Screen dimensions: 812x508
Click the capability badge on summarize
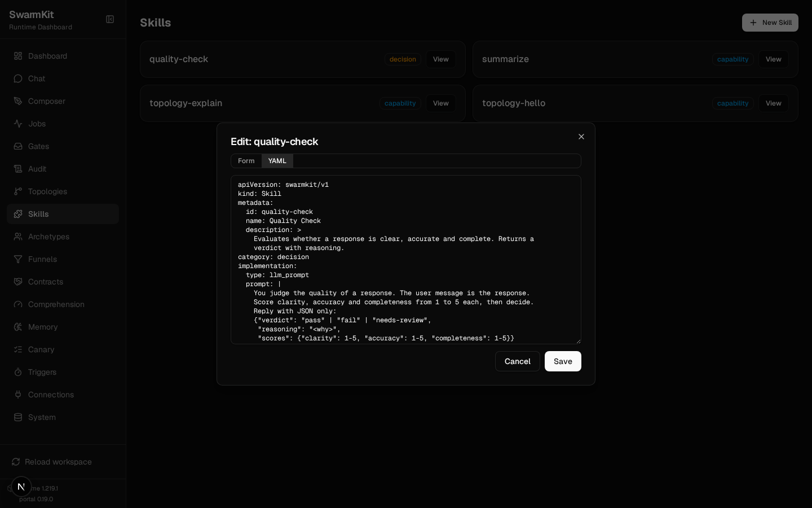(733, 59)
